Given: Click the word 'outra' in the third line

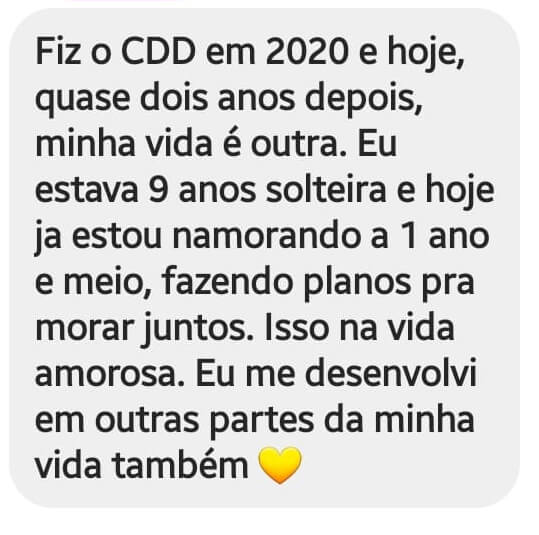Looking at the screenshot, I should [x=298, y=144].
